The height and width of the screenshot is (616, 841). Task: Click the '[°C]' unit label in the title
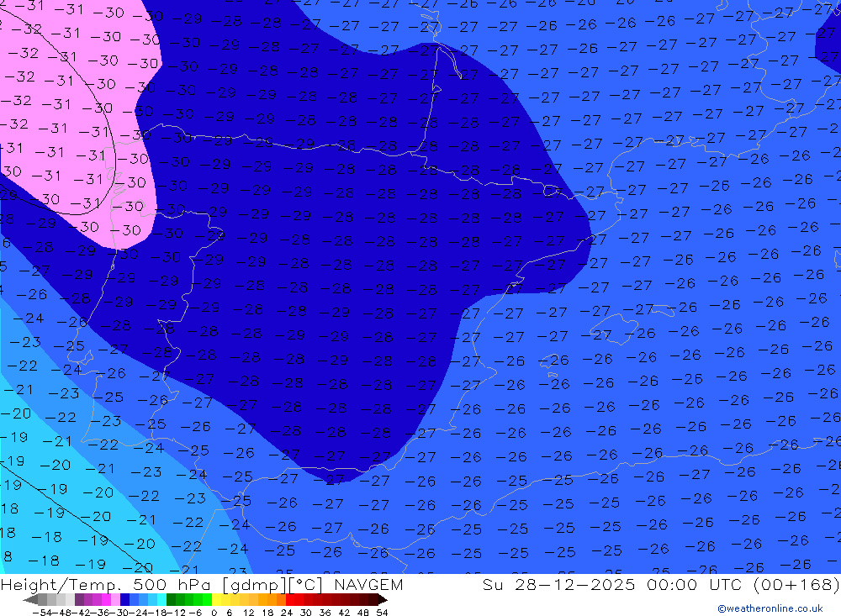(306, 585)
